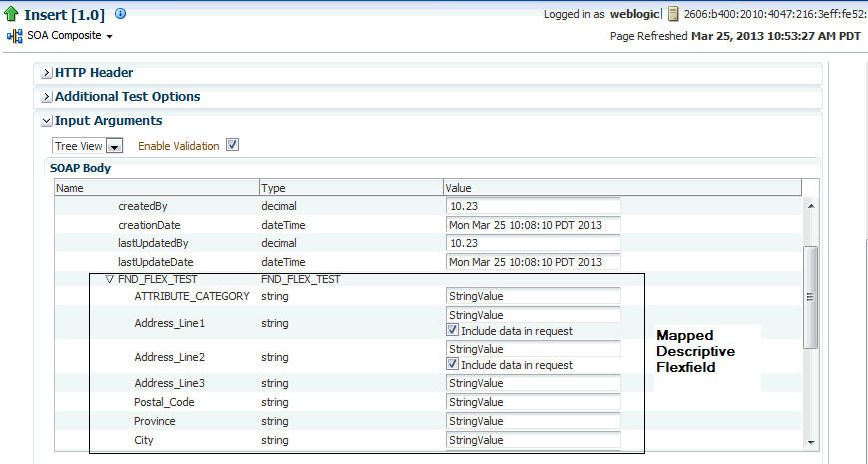Viewport: 868px width, 464px height.
Task: Select the Address_Line3 row name
Action: click(170, 383)
